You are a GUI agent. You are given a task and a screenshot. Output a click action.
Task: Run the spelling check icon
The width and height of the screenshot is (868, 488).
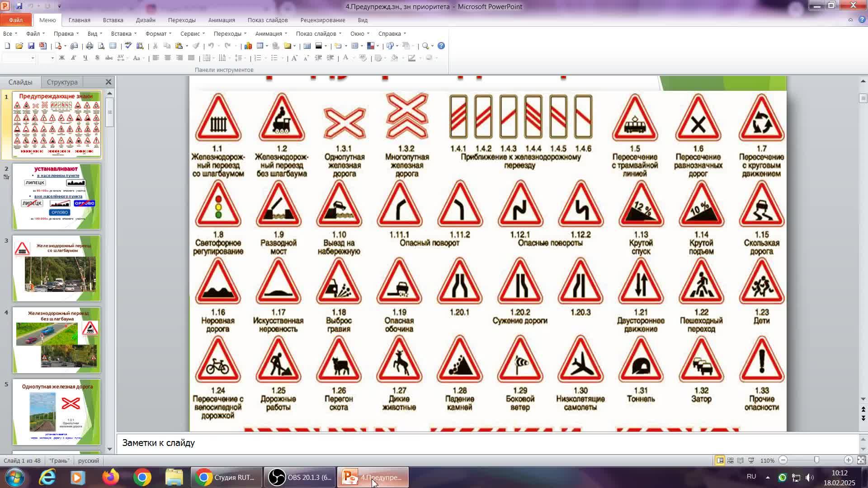tap(128, 46)
